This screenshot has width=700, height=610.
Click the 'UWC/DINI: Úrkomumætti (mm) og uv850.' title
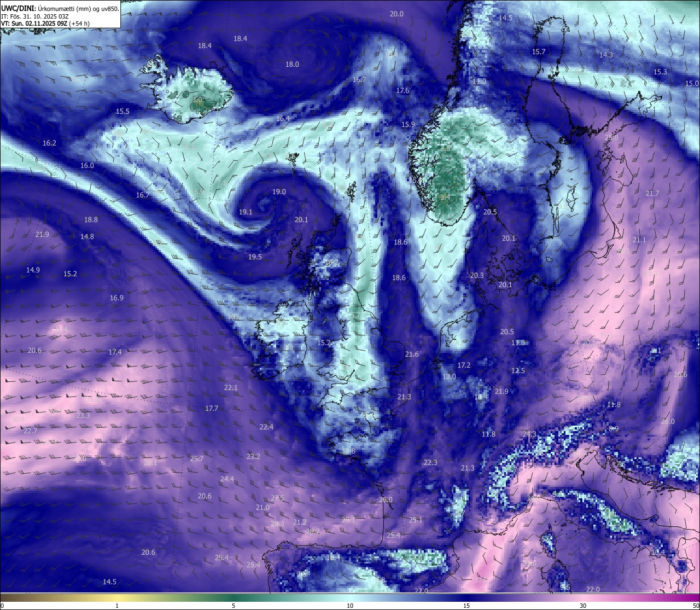(x=60, y=9)
